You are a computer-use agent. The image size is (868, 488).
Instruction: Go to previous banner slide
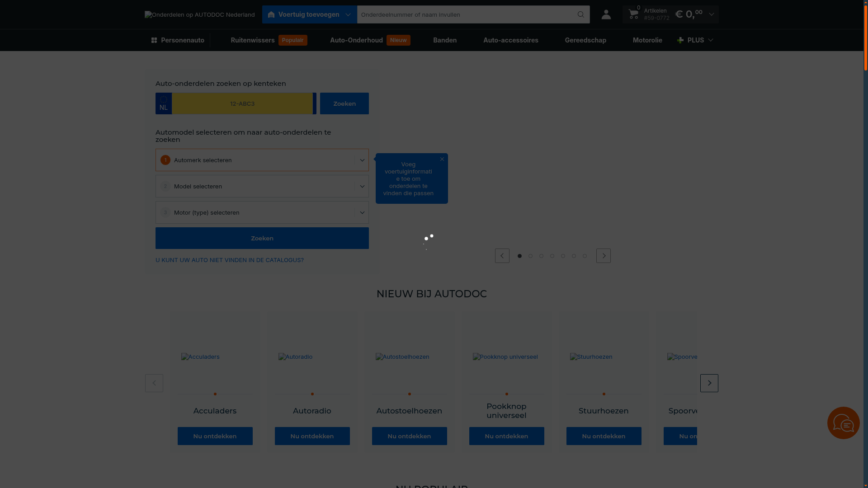[502, 256]
